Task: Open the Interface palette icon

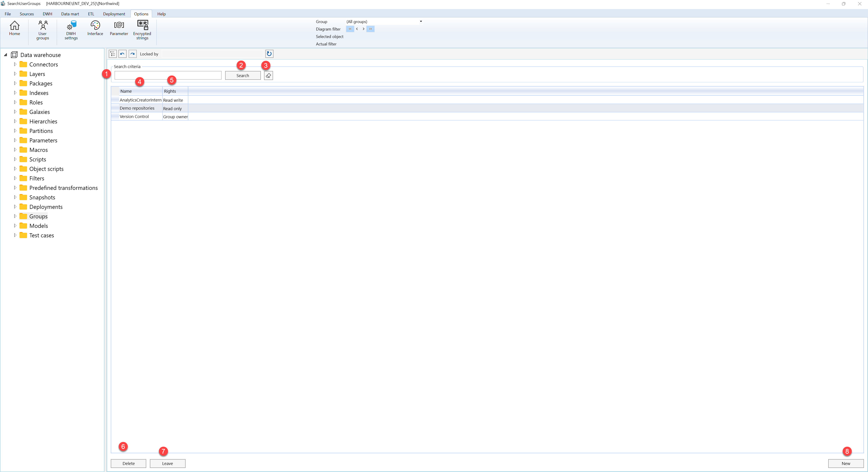Action: click(x=95, y=28)
